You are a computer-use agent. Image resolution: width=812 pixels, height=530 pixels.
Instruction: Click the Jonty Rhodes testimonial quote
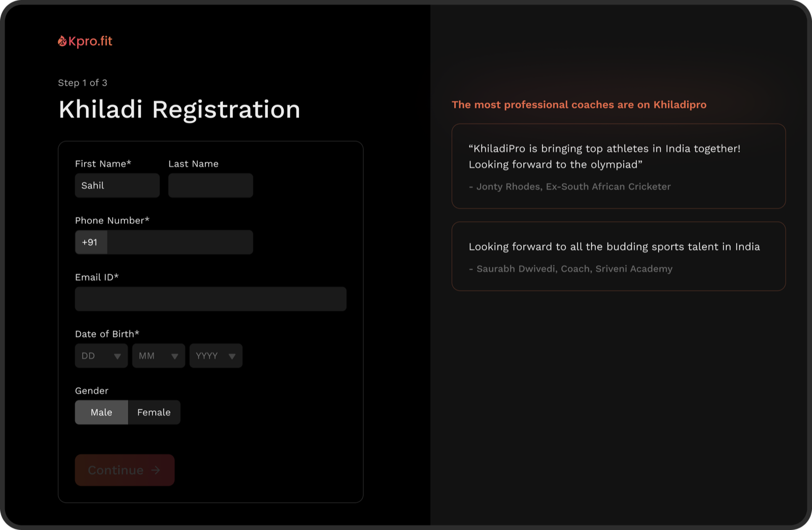pos(604,156)
